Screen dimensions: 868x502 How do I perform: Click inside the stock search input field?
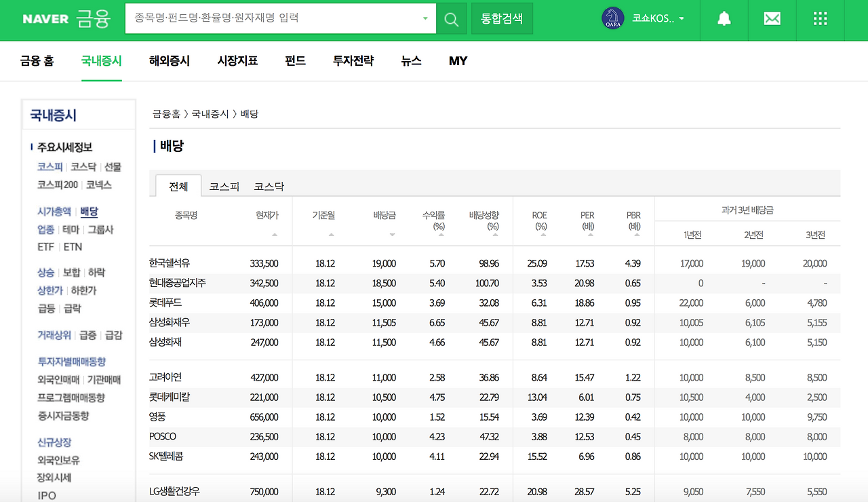pyautogui.click(x=271, y=18)
